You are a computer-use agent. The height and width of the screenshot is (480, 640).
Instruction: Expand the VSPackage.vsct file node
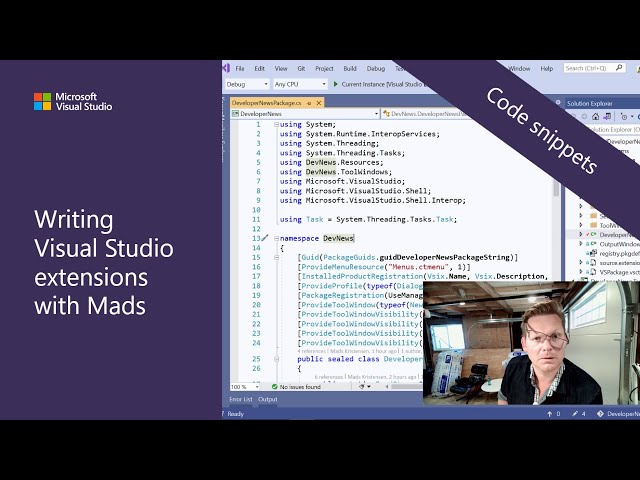point(581,272)
